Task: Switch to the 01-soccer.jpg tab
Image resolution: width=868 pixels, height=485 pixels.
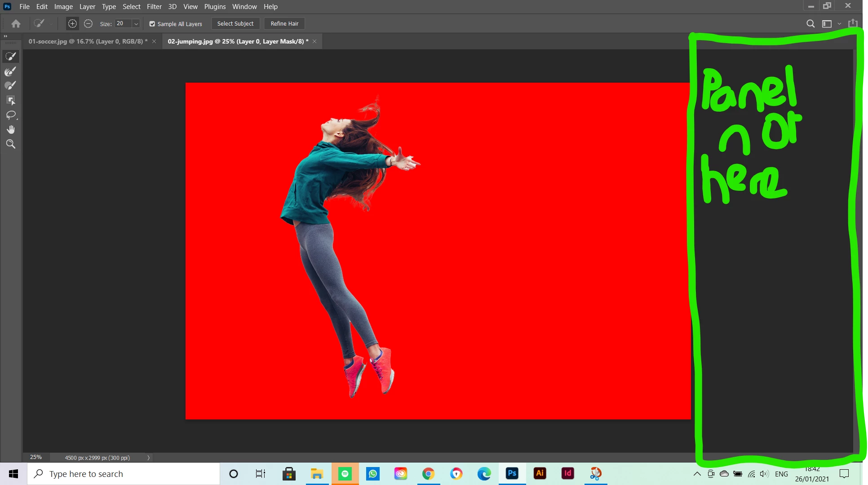Action: coord(88,41)
